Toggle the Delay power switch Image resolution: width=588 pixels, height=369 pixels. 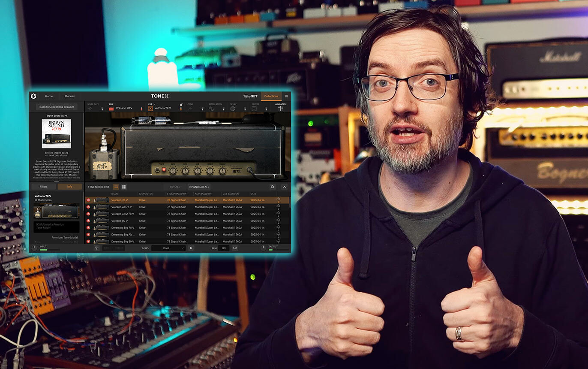246,109
